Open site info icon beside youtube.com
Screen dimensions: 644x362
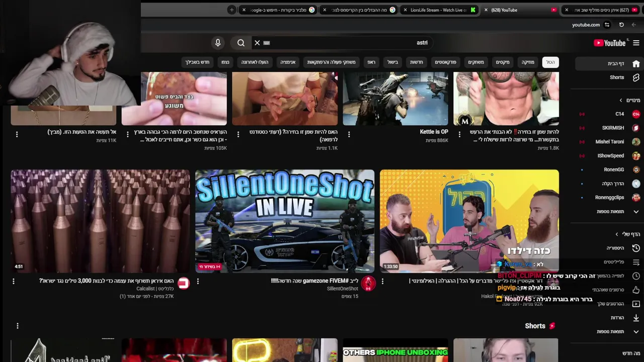[x=607, y=25]
